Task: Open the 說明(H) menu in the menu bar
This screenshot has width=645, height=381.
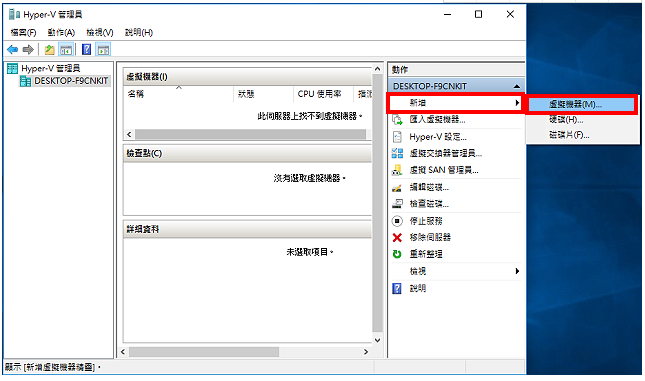Action: pyautogui.click(x=139, y=33)
